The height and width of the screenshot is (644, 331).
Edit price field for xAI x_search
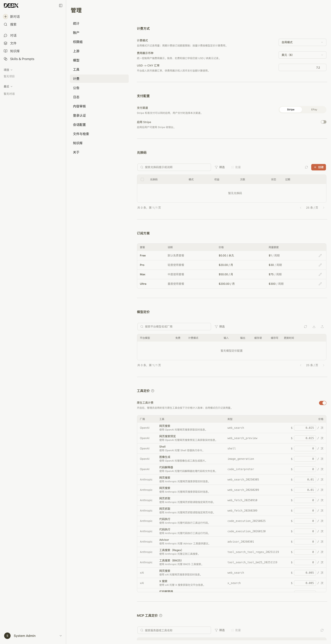click(305, 583)
